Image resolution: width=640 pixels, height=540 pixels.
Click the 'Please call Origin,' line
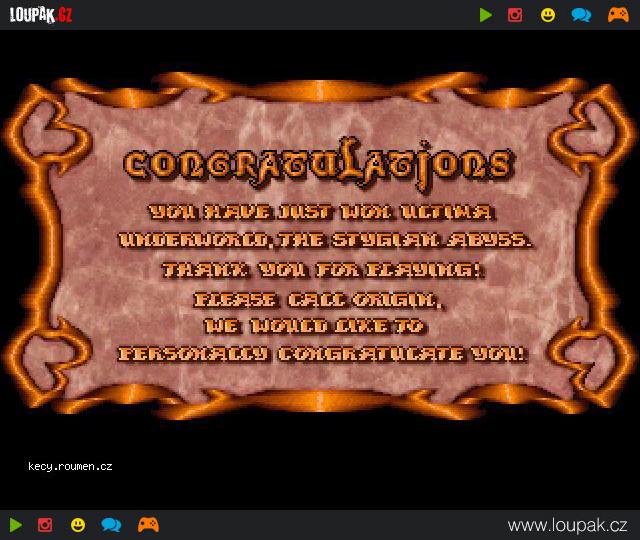pyautogui.click(x=318, y=300)
